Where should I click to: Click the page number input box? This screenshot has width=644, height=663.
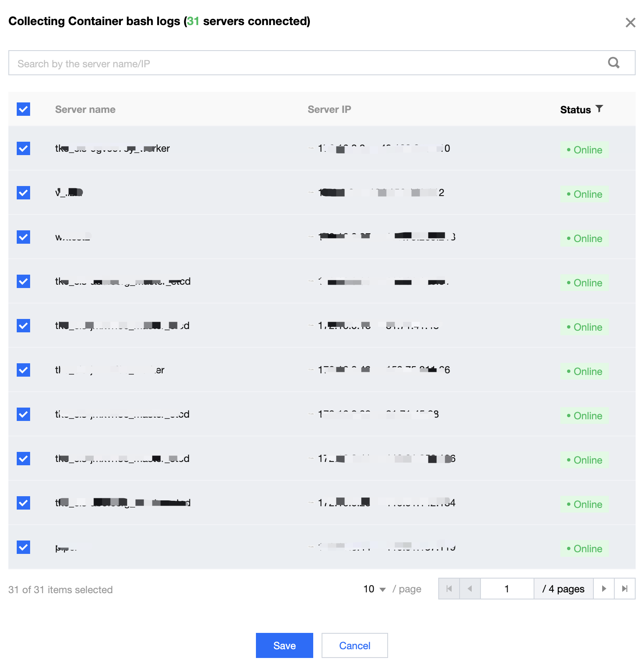point(507,589)
